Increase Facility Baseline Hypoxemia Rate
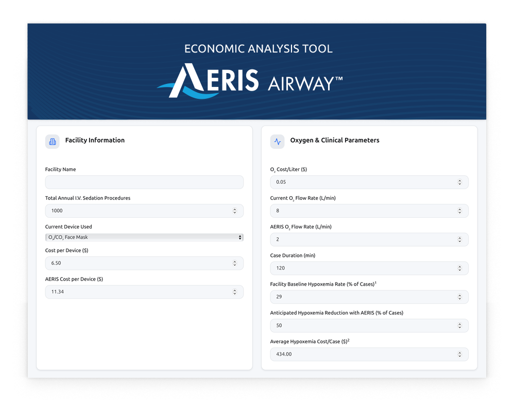515x420 pixels. [460, 295]
